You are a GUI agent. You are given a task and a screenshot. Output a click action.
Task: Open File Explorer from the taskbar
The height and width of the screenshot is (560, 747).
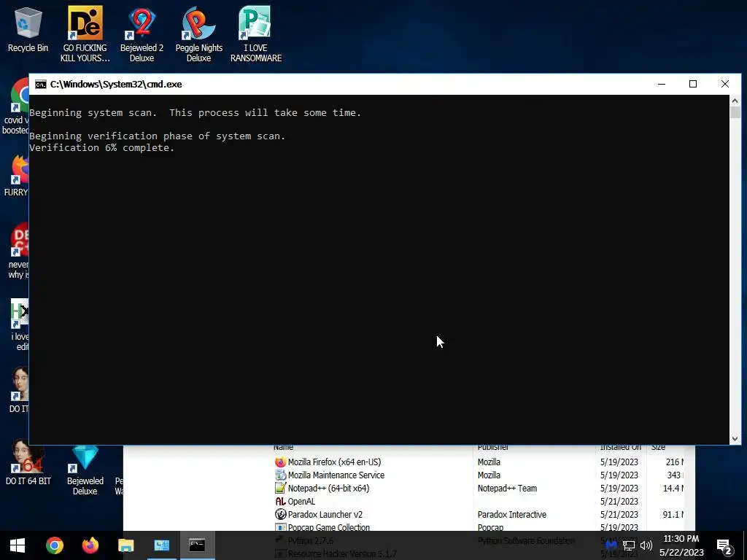(125, 545)
